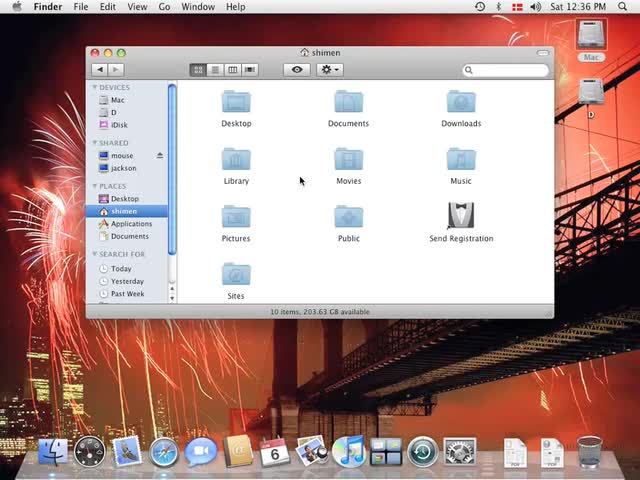Open the Movies folder
The height and width of the screenshot is (480, 640).
point(348,159)
